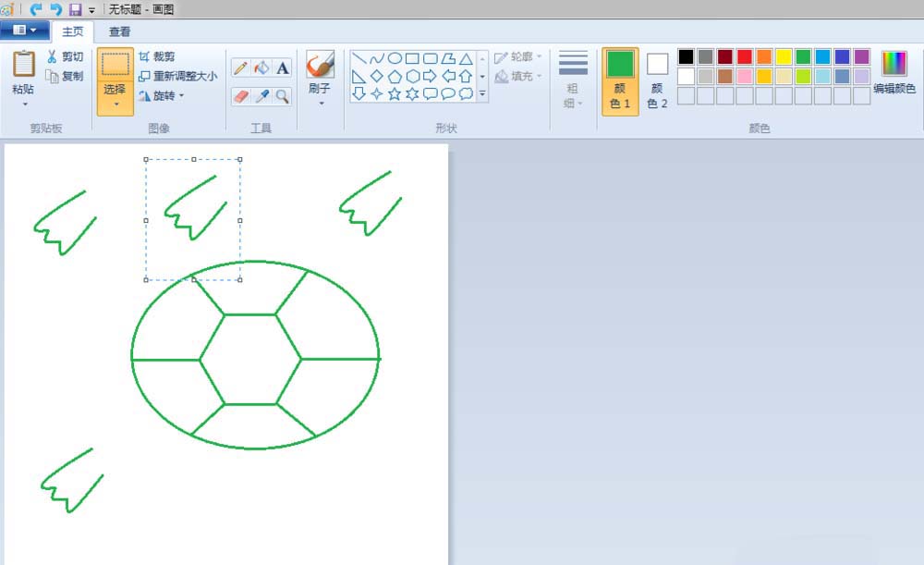This screenshot has height=565, width=924.
Task: Crop image with 裁剪
Action: coord(157,56)
